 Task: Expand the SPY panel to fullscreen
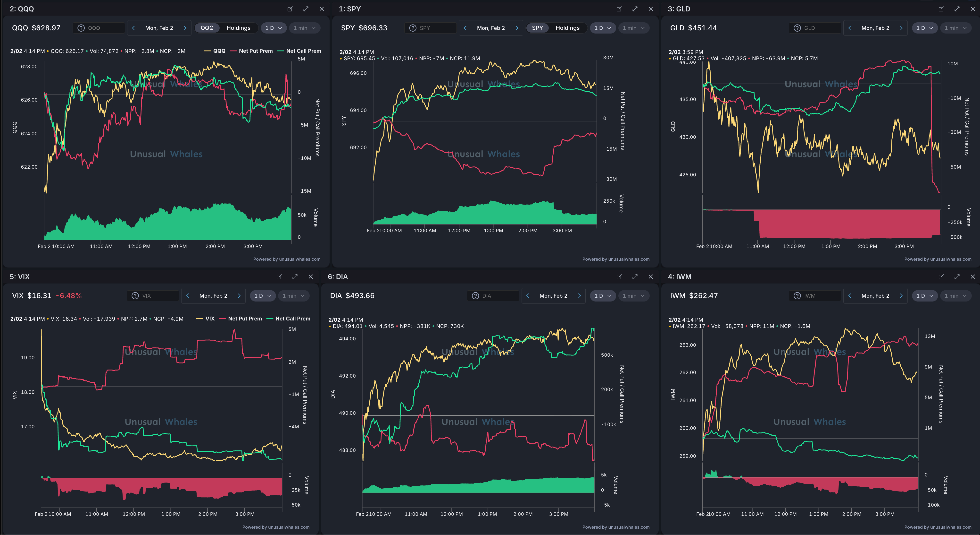click(635, 9)
